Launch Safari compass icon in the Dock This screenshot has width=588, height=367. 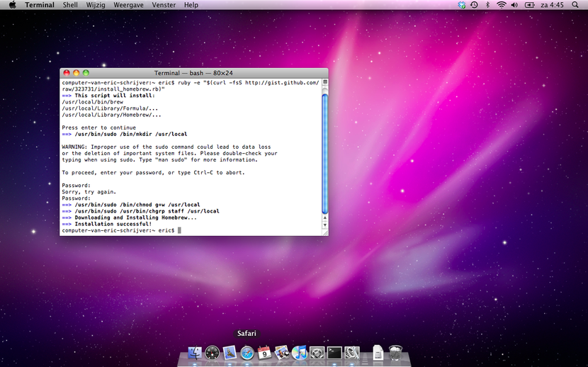point(247,353)
